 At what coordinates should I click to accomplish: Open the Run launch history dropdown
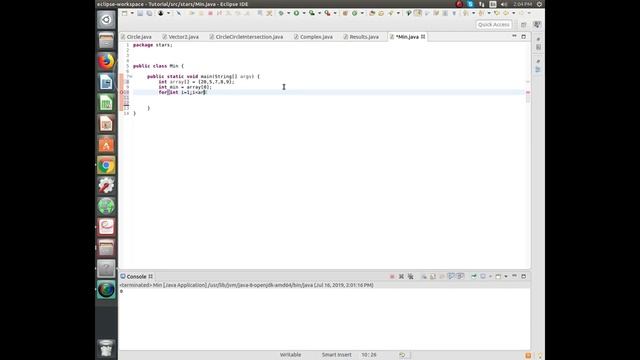click(304, 13)
